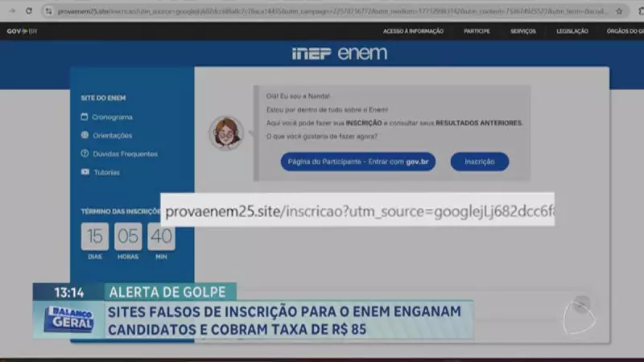This screenshot has height=362, width=644.
Task: Click the 'O que você gostaria de fazer agora?' text
Action: click(321, 136)
